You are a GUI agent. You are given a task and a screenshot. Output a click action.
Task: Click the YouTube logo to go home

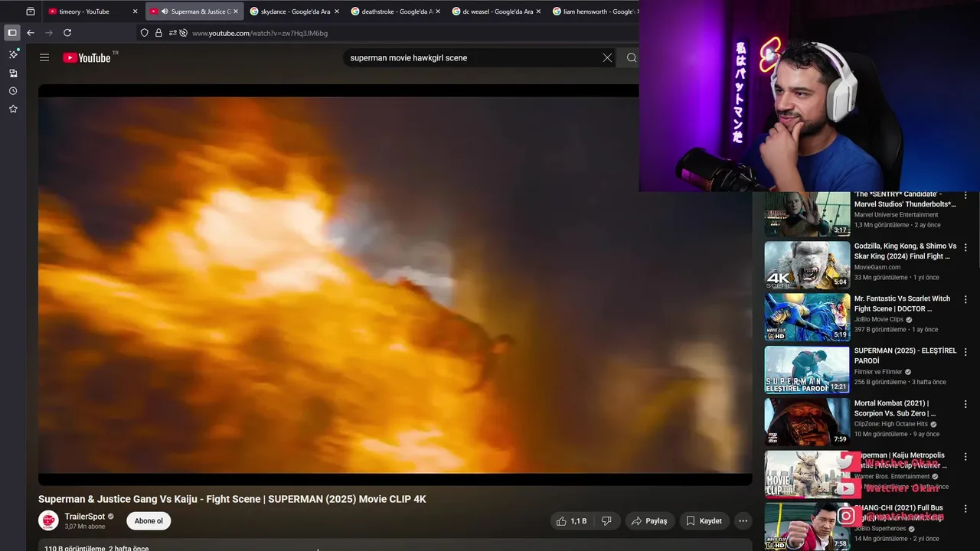87,57
